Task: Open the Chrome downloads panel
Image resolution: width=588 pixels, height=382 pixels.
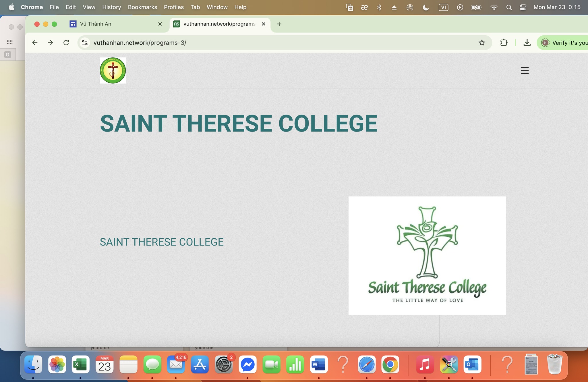Action: 527,43
